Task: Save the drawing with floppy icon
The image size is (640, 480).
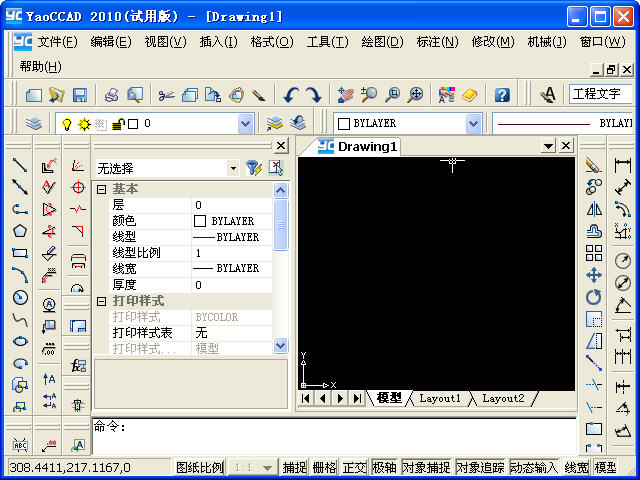Action: 80,95
